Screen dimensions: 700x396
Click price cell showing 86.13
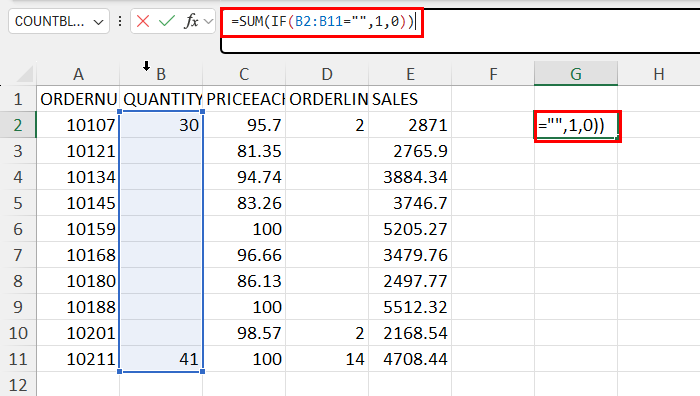(x=244, y=281)
